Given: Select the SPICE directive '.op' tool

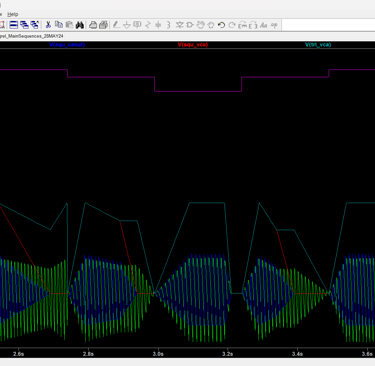Looking at the screenshot, I should 274,25.
